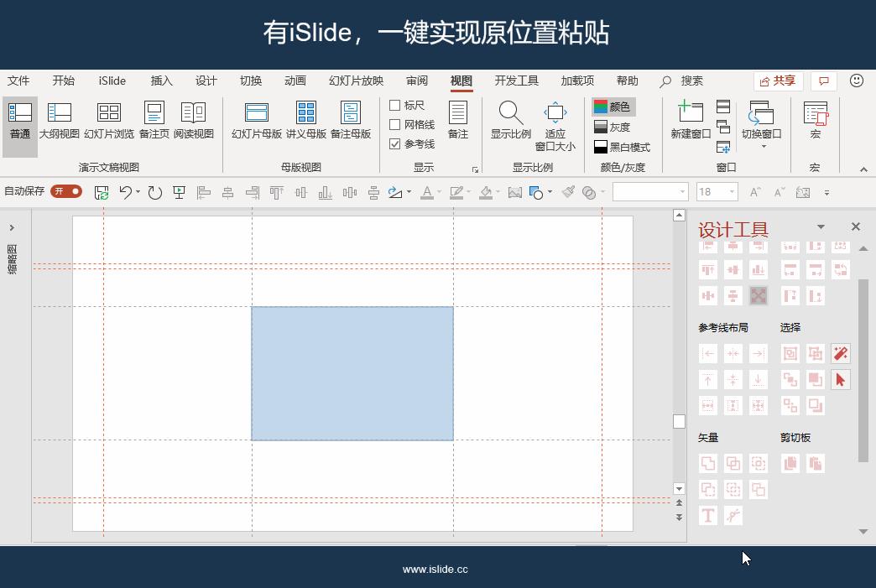Switch to the 动画 tab
Screen dimensions: 876x588
click(x=295, y=81)
